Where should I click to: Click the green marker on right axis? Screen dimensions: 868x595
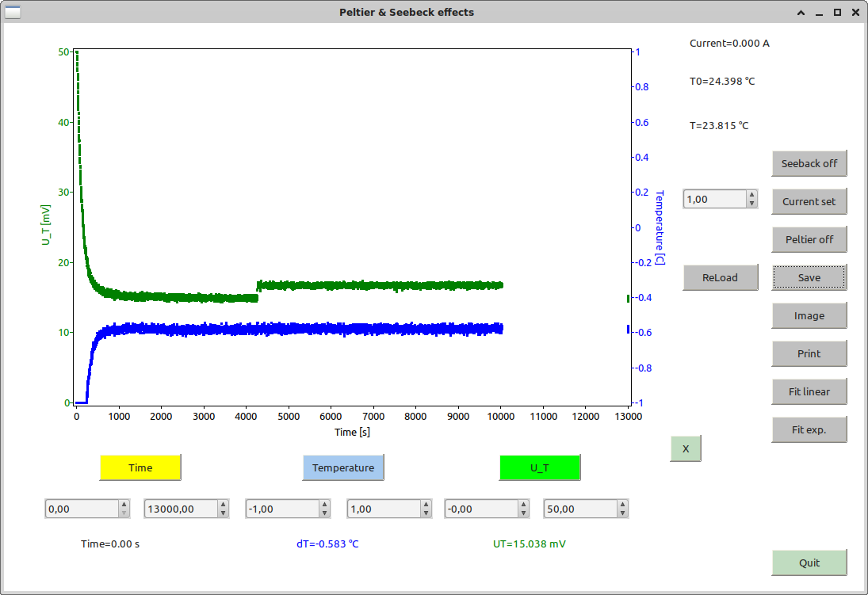coord(628,299)
